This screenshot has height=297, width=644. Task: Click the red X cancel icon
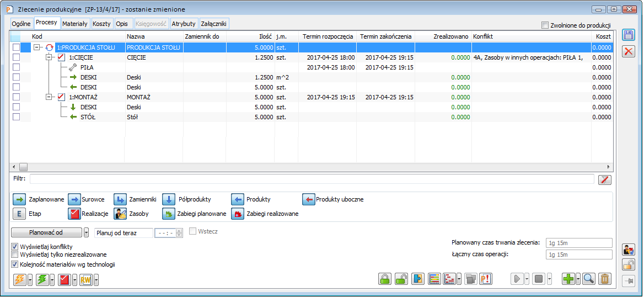point(628,51)
